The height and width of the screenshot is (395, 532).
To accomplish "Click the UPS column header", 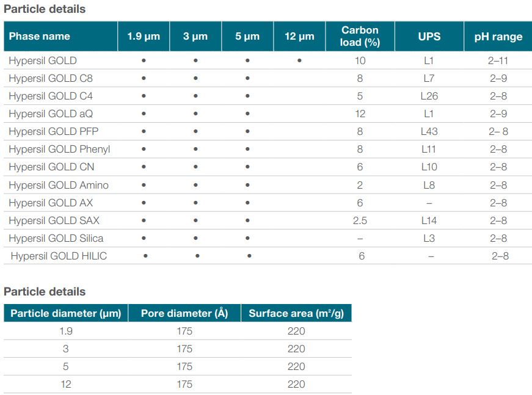I will (x=429, y=36).
